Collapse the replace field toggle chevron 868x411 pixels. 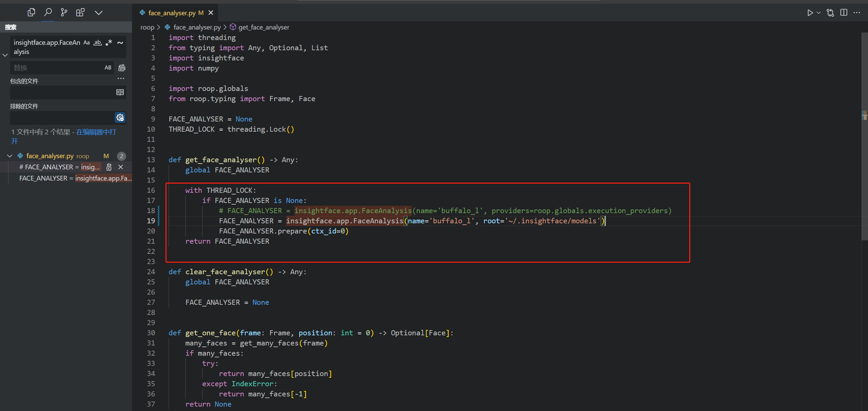click(x=5, y=55)
